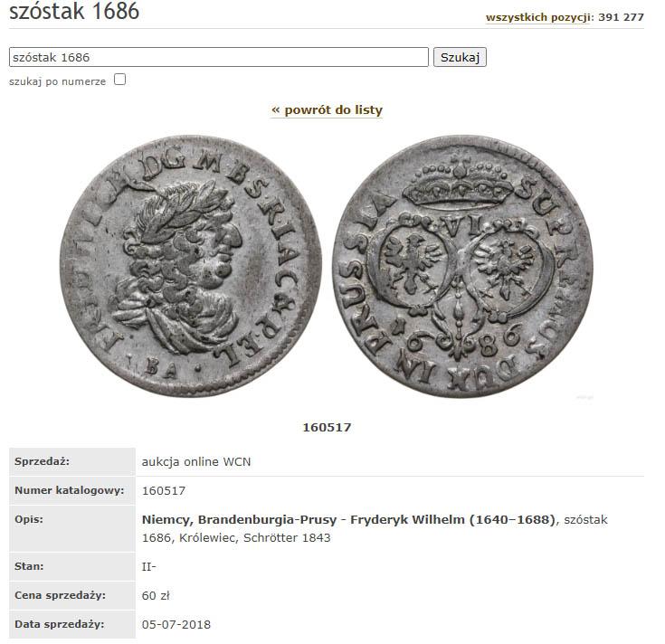Screen dimensions: 665x644
Task: Enable the szukaj po numerze checkbox
Action: tap(120, 80)
